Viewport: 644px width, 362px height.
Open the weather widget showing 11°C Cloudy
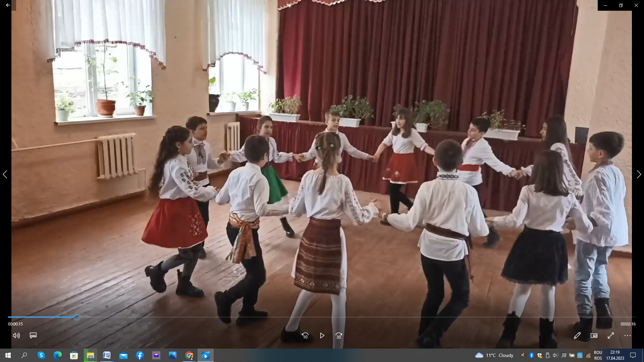click(494, 355)
